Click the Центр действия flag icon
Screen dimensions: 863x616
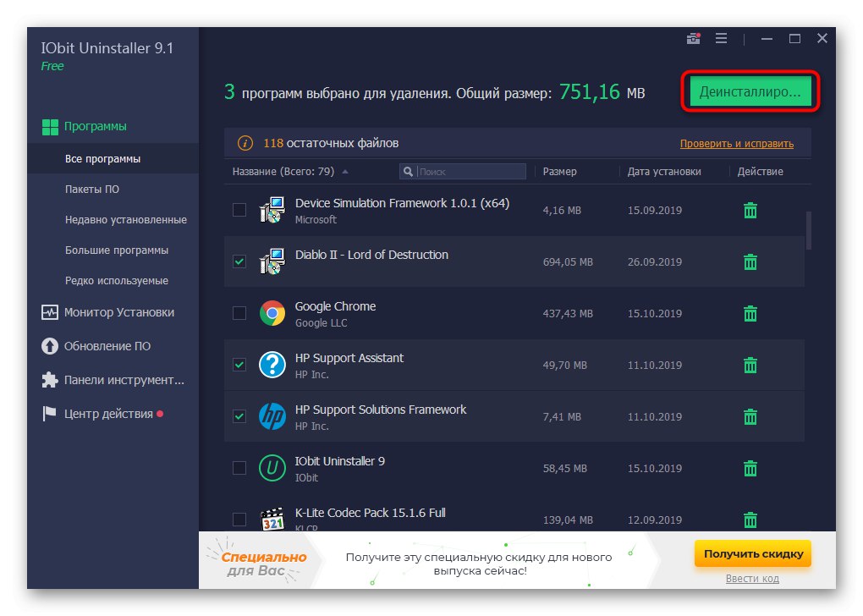pyautogui.click(x=50, y=414)
